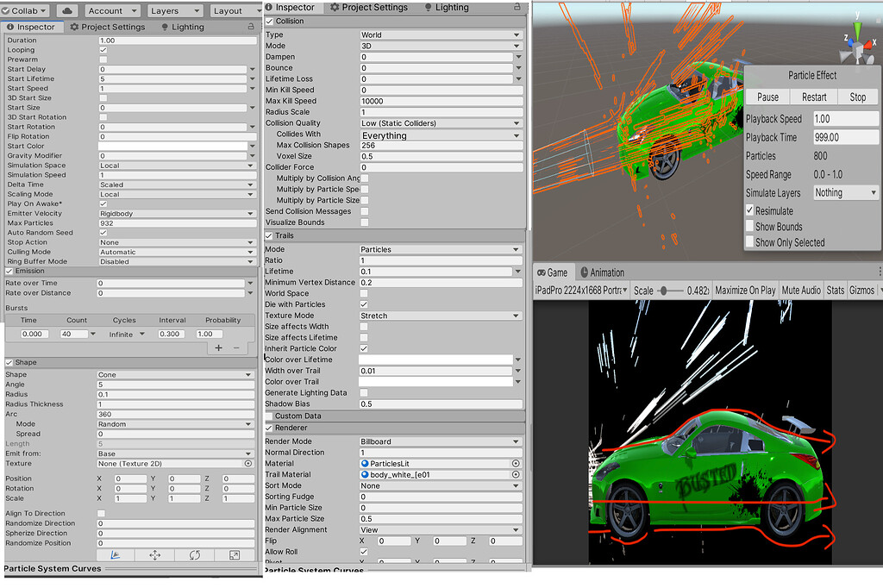Click the Playback Time field showing 999.00

point(845,137)
